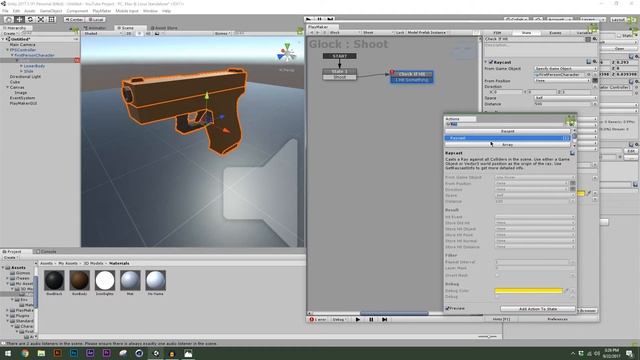The height and width of the screenshot is (360, 640).
Task: Toggle Local handle rotation button
Action: tap(96, 19)
